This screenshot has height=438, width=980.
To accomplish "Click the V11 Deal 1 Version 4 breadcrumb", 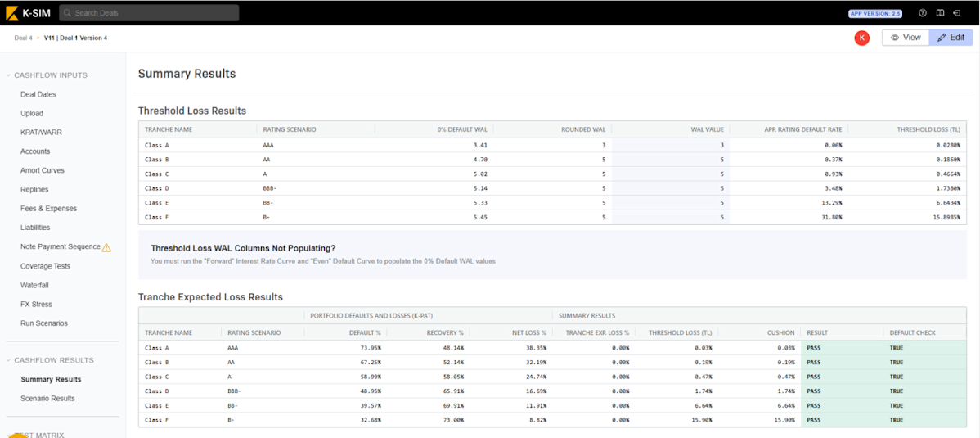I will pos(75,38).
